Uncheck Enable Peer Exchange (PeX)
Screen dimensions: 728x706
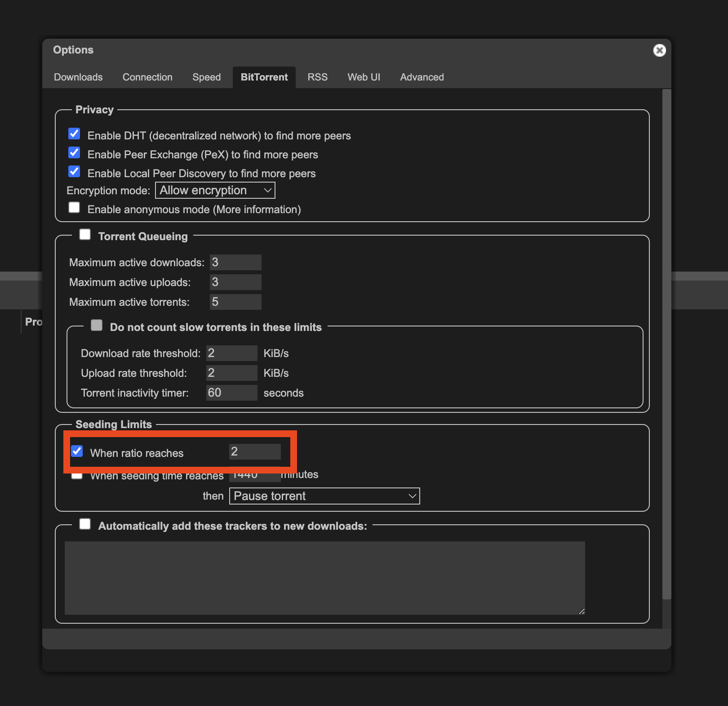(74, 152)
